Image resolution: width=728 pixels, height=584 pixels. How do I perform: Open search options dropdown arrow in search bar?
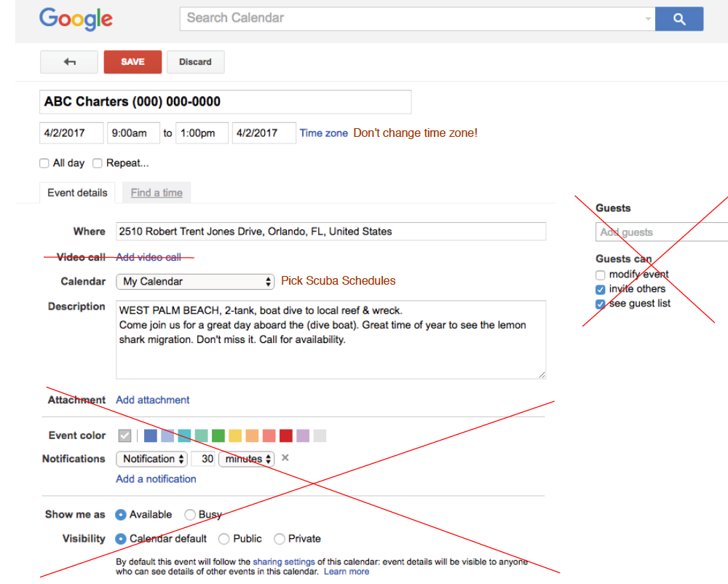(x=648, y=19)
